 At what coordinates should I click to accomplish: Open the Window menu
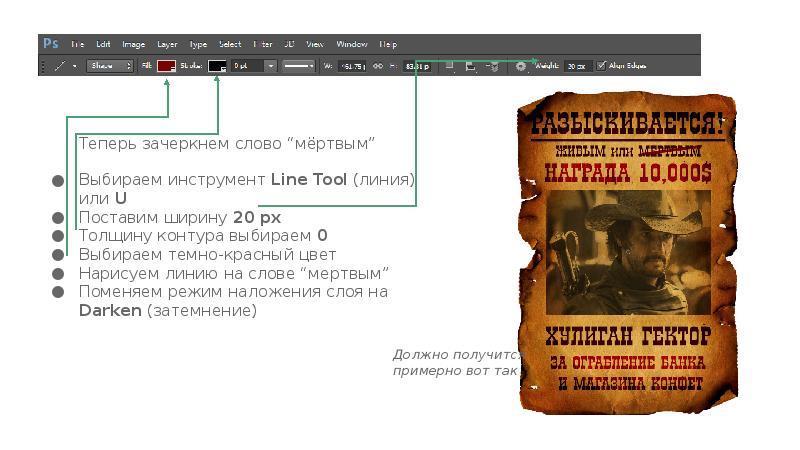(351, 44)
